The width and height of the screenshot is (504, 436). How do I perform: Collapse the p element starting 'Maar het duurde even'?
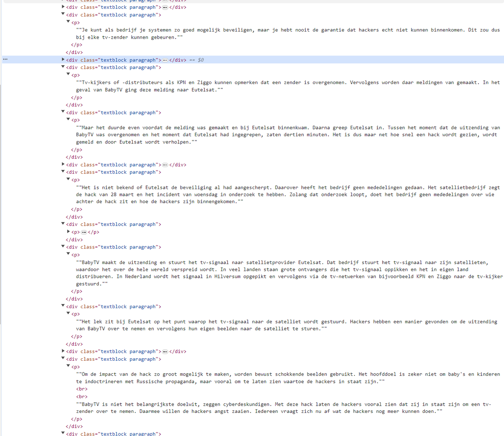(68, 119)
